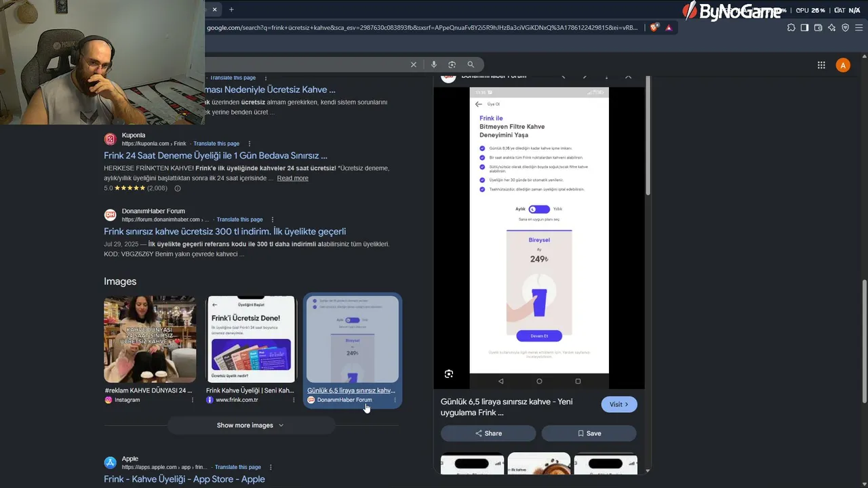Open preview panel more options menu
This screenshot has width=868, height=488.
tap(606, 77)
